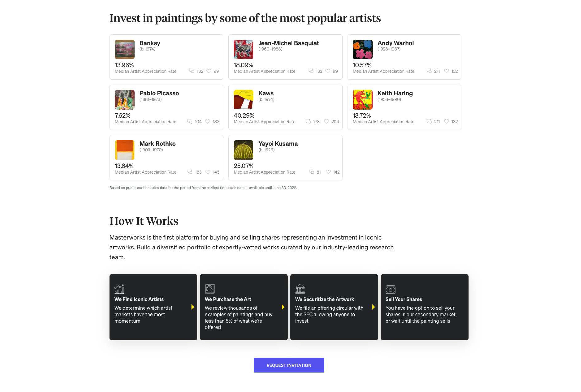Click the Kaws painting thumbnail
This screenshot has height=392, width=581.
click(243, 100)
